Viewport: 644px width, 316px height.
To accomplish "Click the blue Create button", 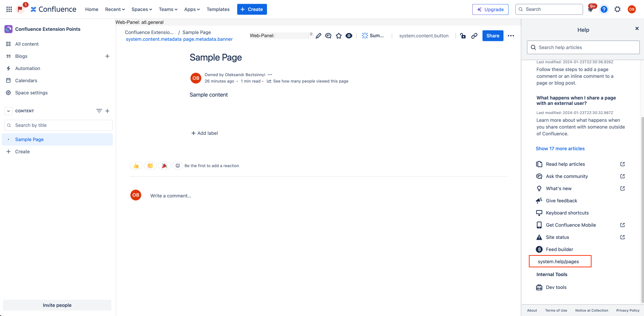I will point(252,9).
